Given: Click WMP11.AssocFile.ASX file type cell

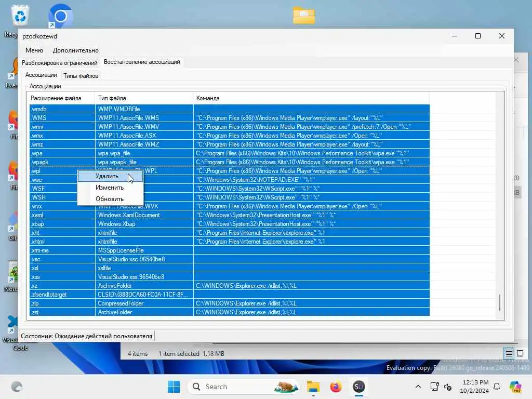Looking at the screenshot, I should (x=144, y=136).
